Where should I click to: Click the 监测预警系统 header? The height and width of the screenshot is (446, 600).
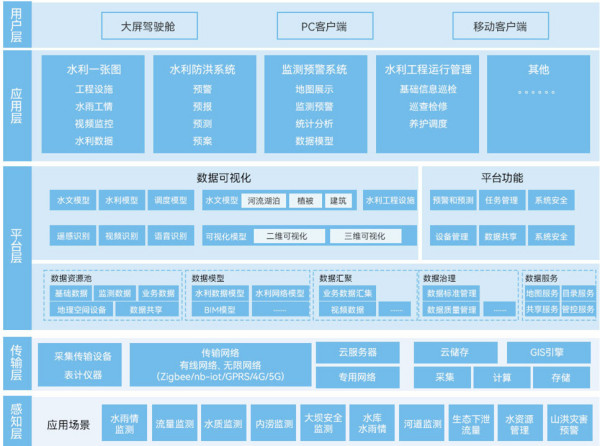point(313,70)
